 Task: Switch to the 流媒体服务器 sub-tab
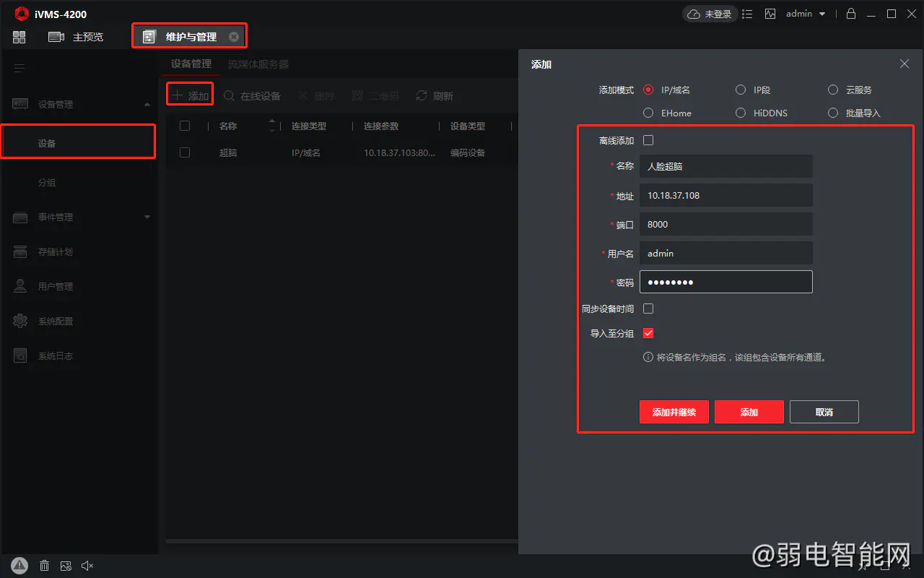[258, 64]
